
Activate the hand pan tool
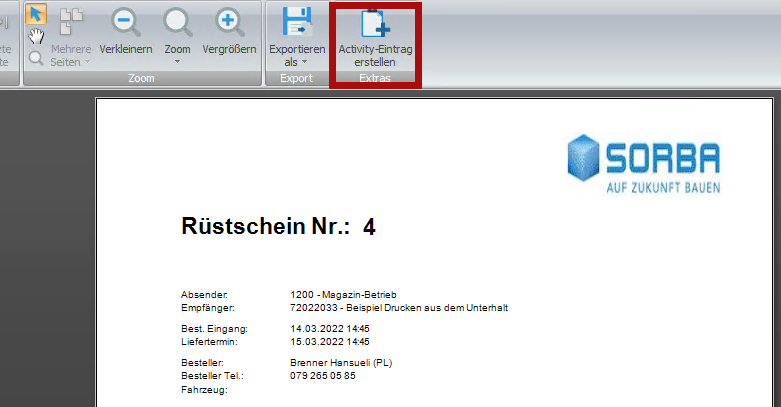click(x=36, y=36)
